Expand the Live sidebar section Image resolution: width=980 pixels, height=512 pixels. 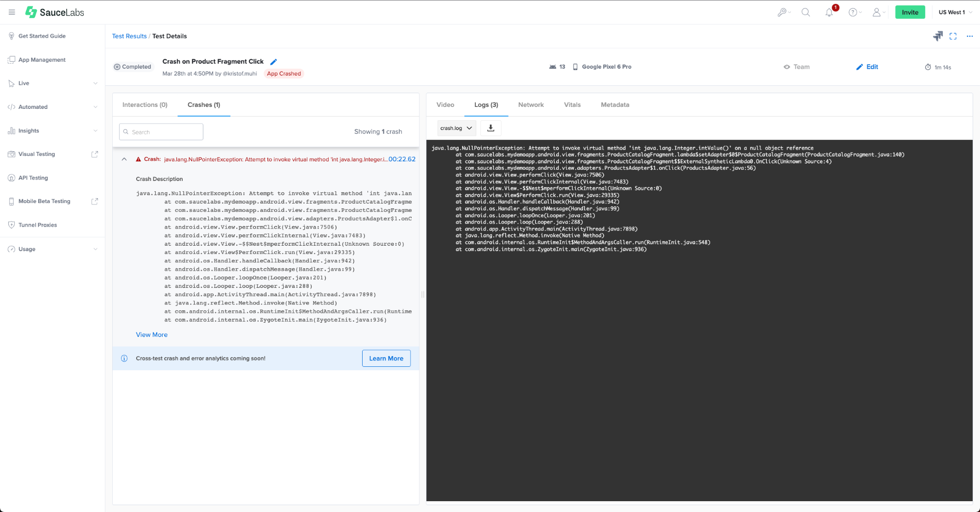(x=52, y=83)
